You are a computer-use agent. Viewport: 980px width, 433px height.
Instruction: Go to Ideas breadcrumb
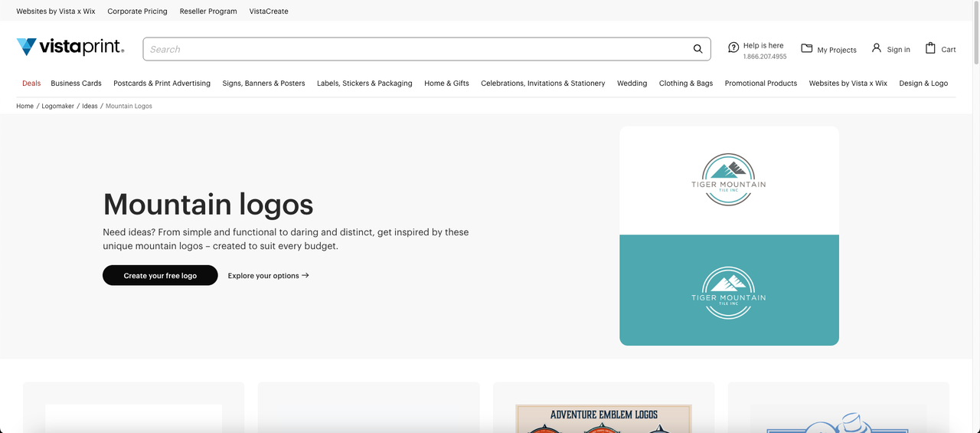pos(90,106)
